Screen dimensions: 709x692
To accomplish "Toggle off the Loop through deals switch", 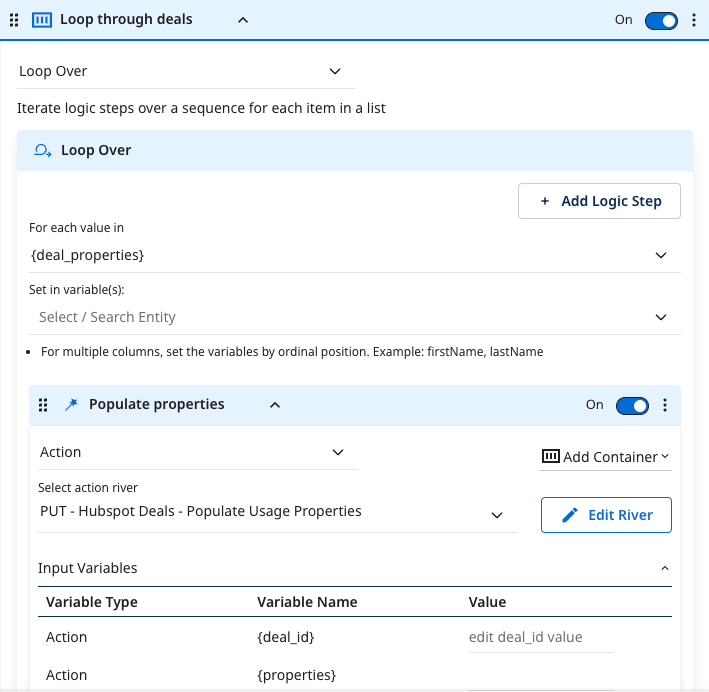I will click(661, 20).
